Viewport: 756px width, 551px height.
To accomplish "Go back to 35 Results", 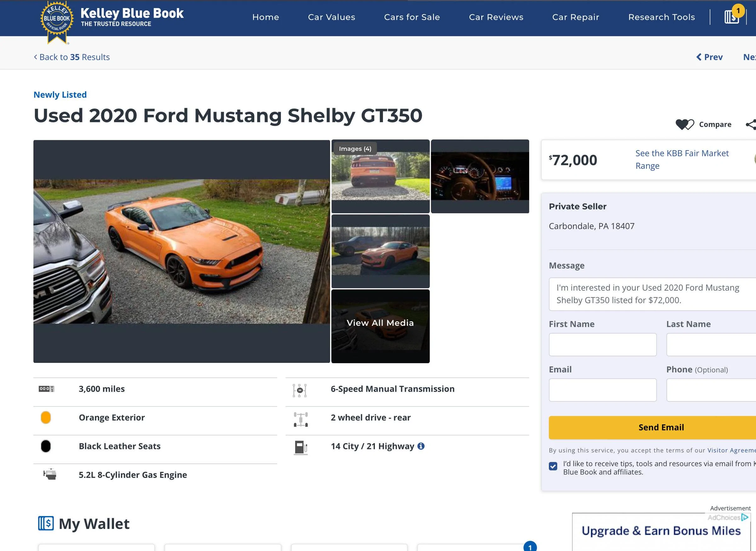I will [72, 57].
